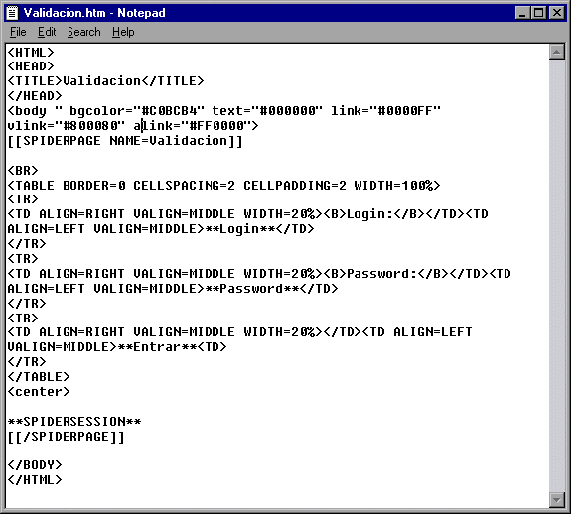The height and width of the screenshot is (514, 571).
Task: Close the Validacion.htm Notepad window
Action: click(x=557, y=13)
